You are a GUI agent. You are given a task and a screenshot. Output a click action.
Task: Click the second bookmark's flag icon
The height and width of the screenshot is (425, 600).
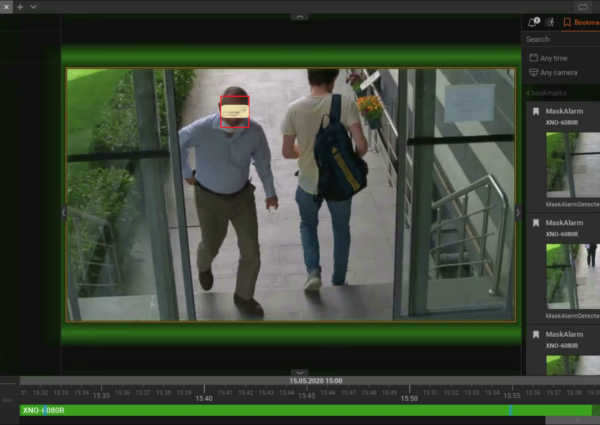tap(536, 223)
